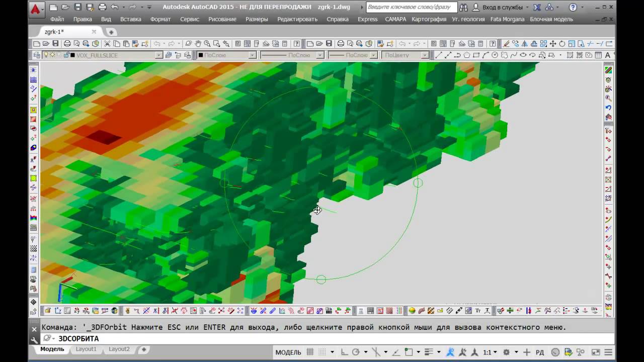Open the VOX_FULLSLICE layer dropdown
The height and width of the screenshot is (362, 644).
click(159, 55)
